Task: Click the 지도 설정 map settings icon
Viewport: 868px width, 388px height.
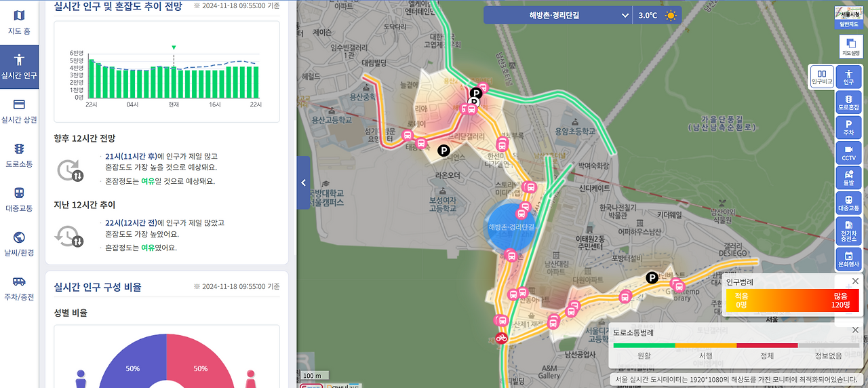Action: point(851,47)
